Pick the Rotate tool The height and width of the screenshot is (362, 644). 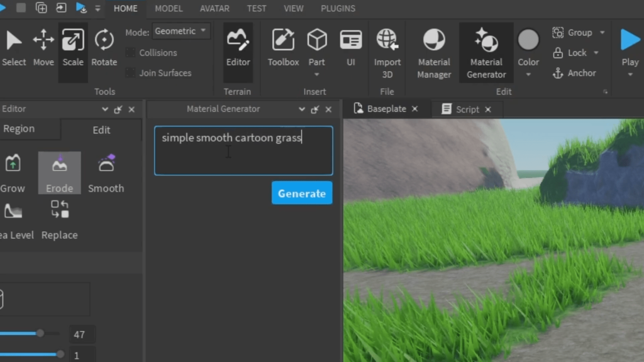104,48
